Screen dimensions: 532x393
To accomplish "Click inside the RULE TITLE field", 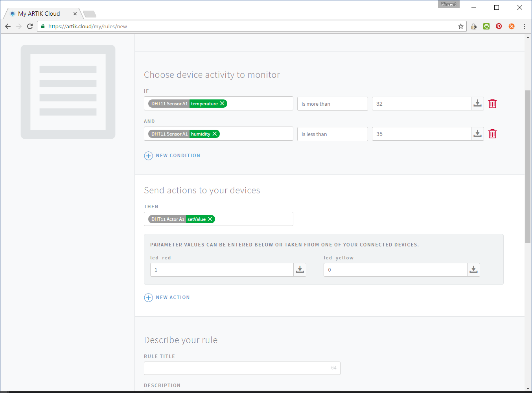I will tap(242, 368).
